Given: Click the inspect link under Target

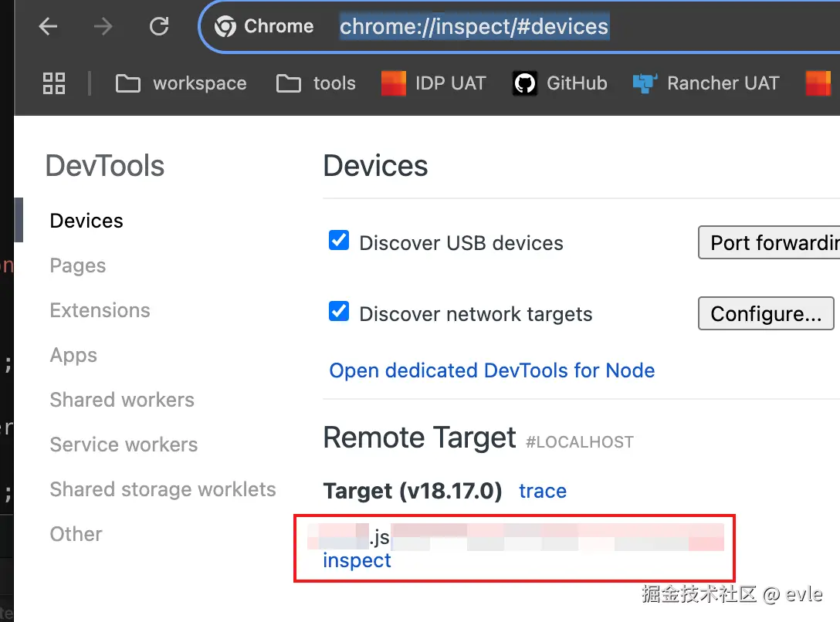Looking at the screenshot, I should 357,560.
